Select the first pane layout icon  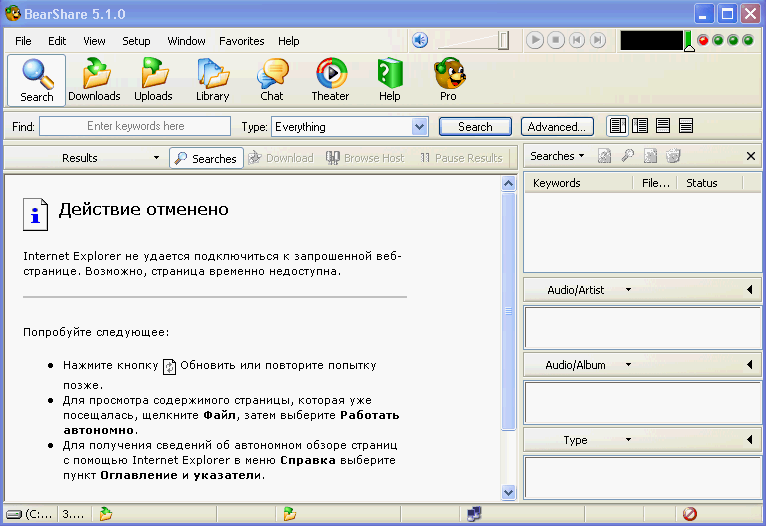(617, 126)
